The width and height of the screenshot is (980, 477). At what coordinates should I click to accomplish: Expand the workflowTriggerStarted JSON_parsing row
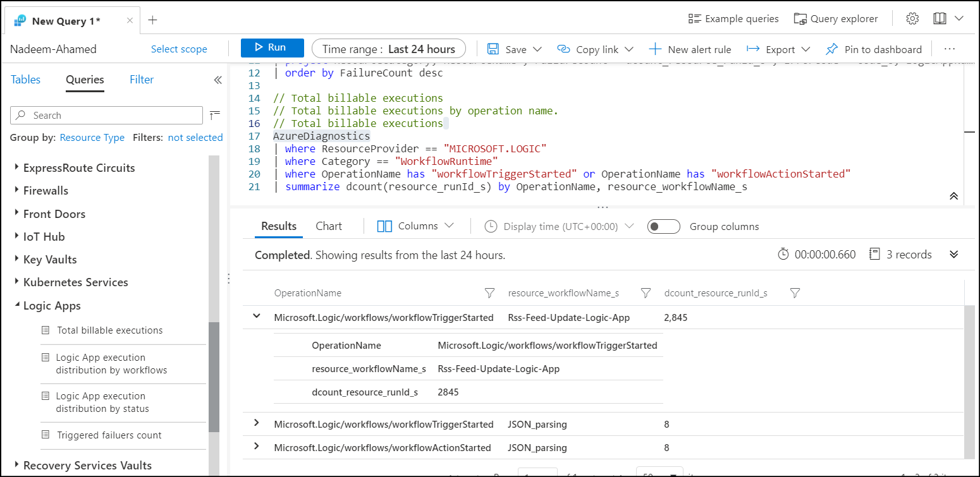257,423
